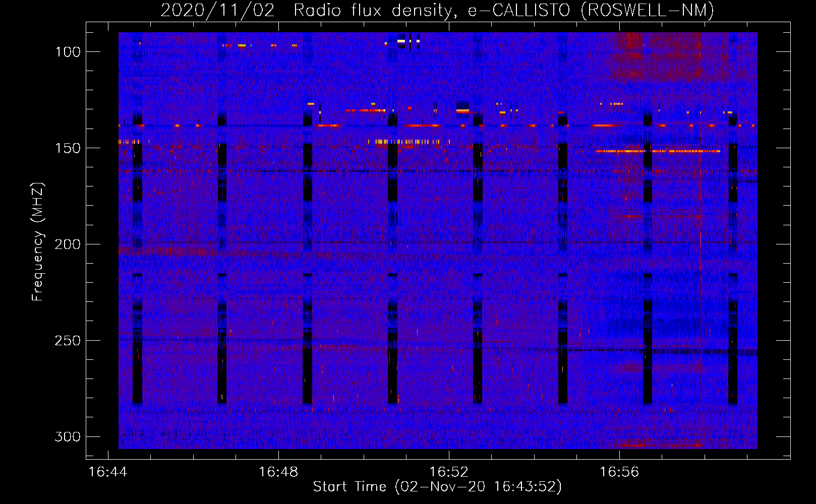Click the 200 frequency tick label
This screenshot has width=816, height=504.
tap(68, 244)
